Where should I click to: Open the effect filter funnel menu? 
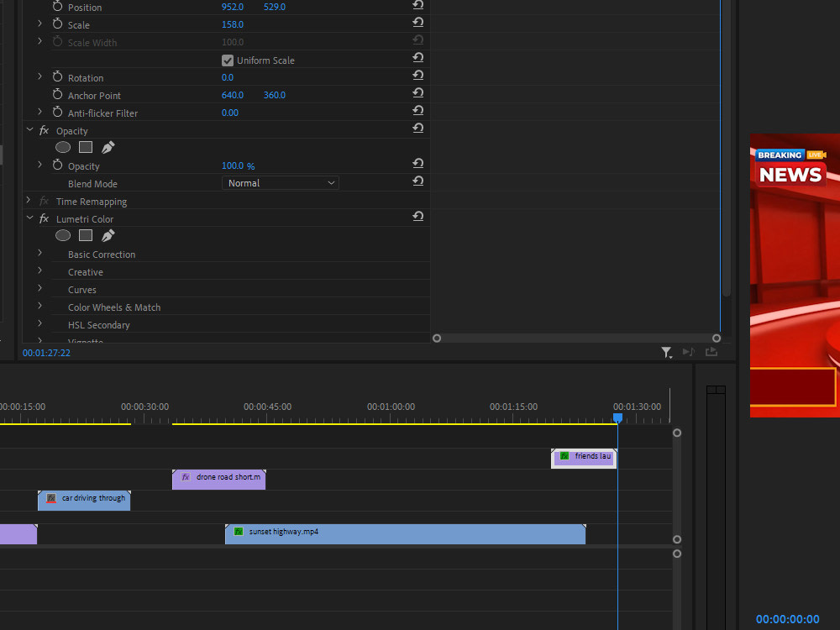(666, 353)
